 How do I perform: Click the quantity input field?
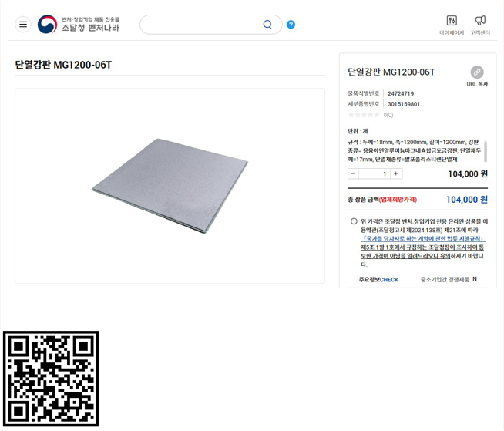[375, 173]
